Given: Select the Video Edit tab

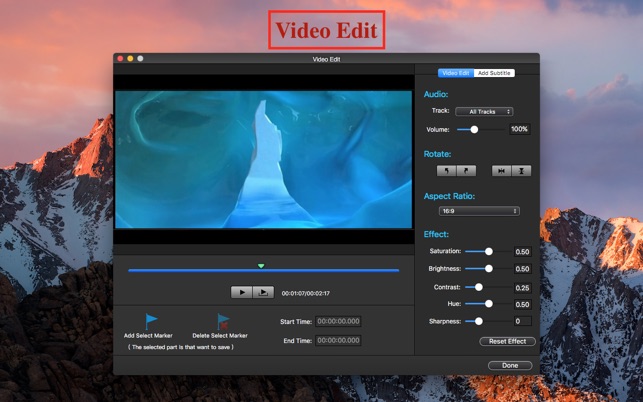Looking at the screenshot, I should [456, 73].
